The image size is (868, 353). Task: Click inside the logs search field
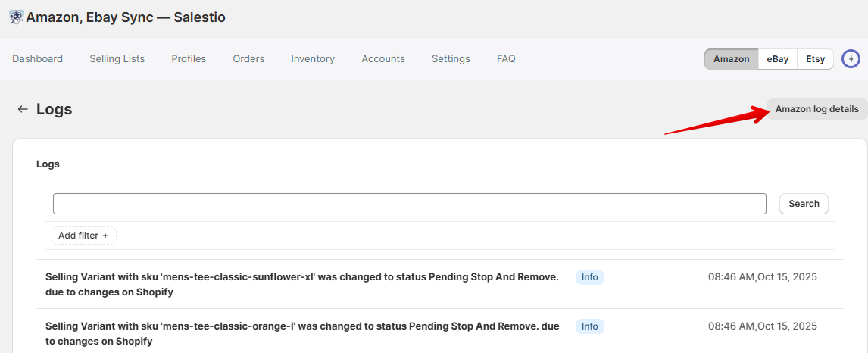coord(409,204)
